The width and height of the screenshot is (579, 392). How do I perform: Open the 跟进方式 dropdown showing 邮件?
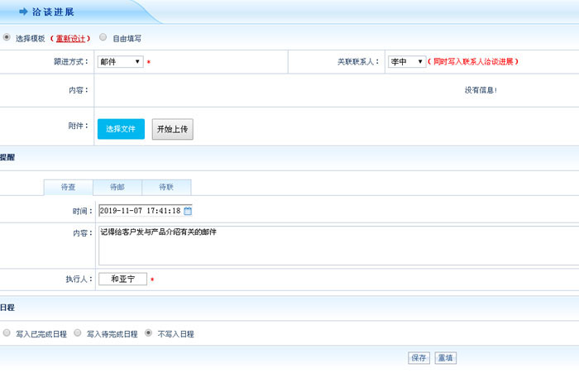point(120,62)
